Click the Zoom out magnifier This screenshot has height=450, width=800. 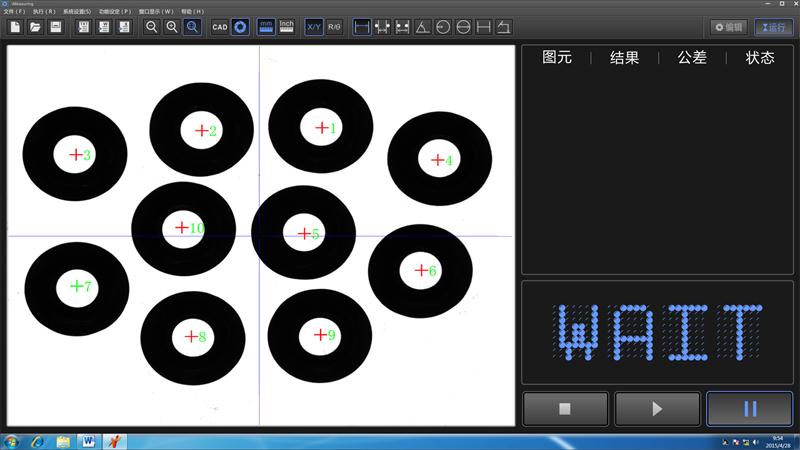(151, 27)
